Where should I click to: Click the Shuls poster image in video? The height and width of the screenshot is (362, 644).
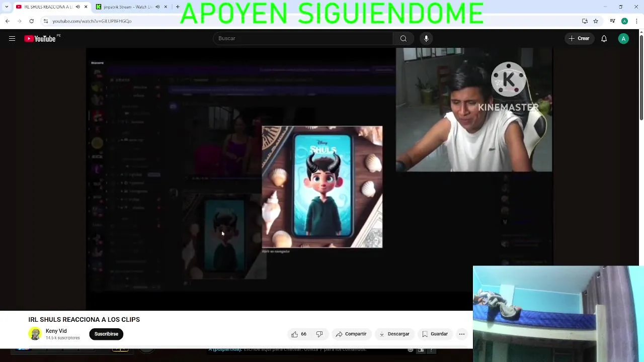coord(322,187)
